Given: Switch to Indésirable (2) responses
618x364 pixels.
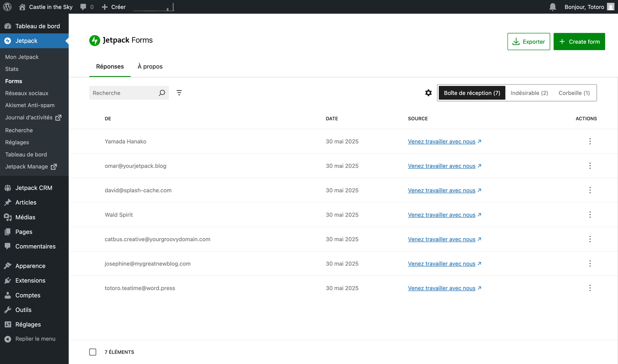Looking at the screenshot, I should pyautogui.click(x=529, y=93).
